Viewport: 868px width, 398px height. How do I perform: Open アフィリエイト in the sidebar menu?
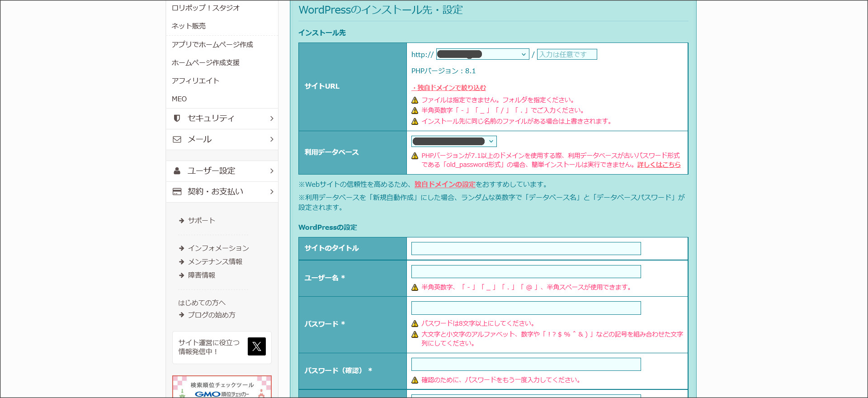point(195,81)
